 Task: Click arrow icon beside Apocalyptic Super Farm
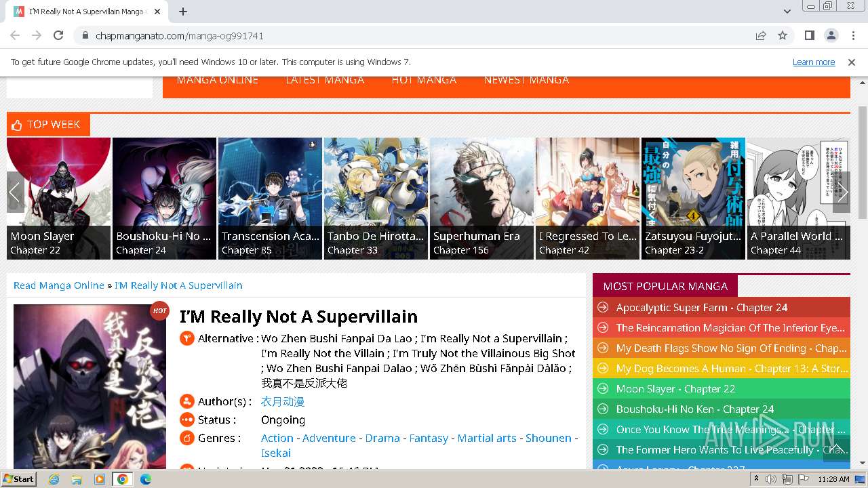pyautogui.click(x=602, y=308)
